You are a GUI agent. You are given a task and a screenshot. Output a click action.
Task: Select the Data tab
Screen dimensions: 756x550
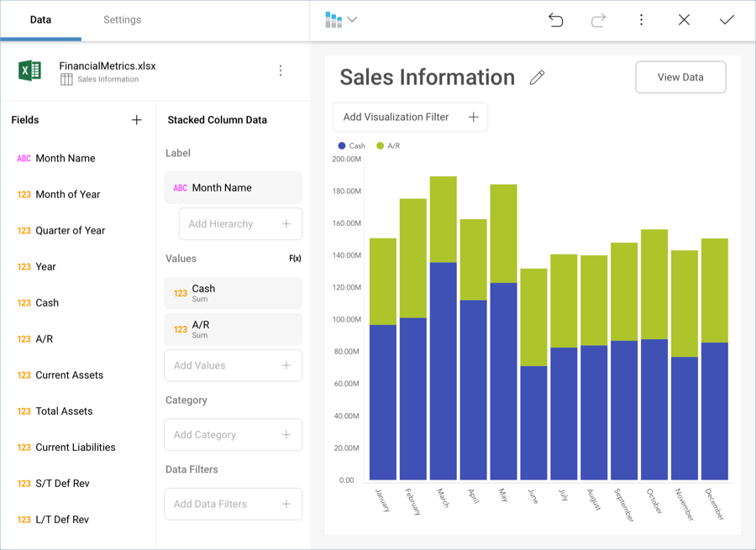pos(40,20)
